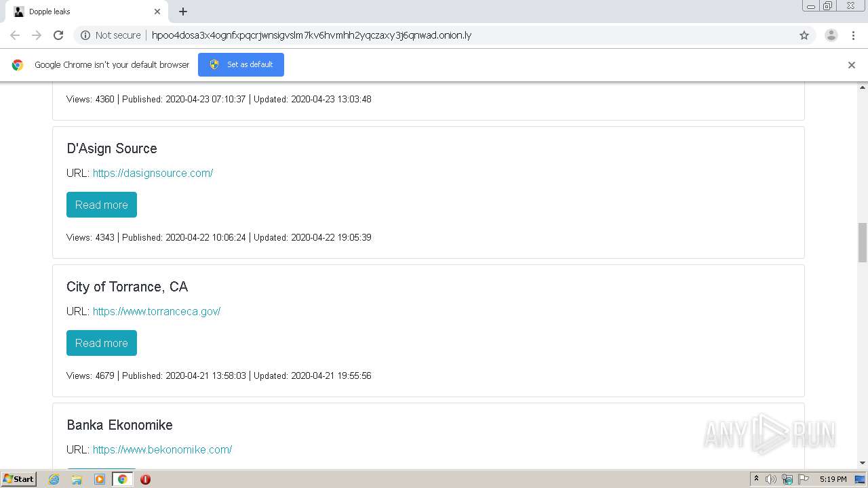Dismiss the default browser notification bar
This screenshot has width=868, height=488.
click(852, 65)
